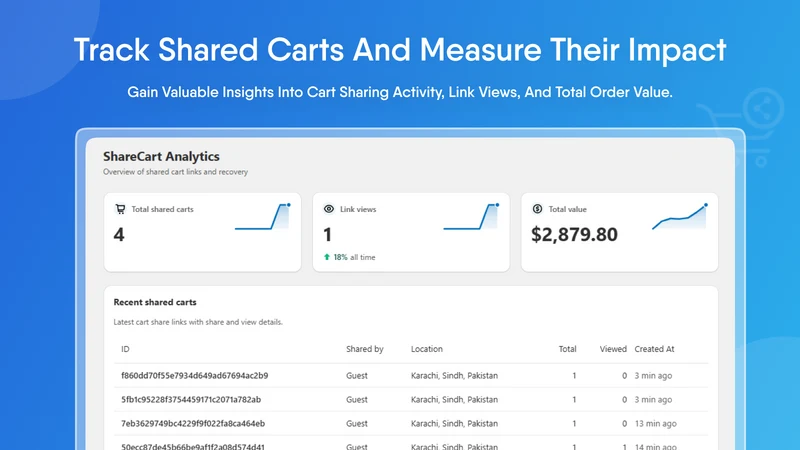The image size is (800, 450).
Task: Click Total count 1 in the f860dd70 row
Action: tap(574, 376)
